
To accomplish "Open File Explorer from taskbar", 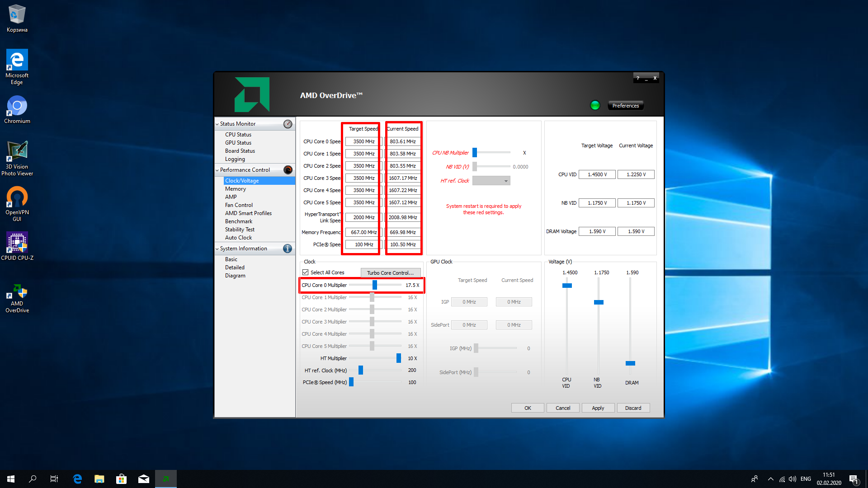I will 99,479.
